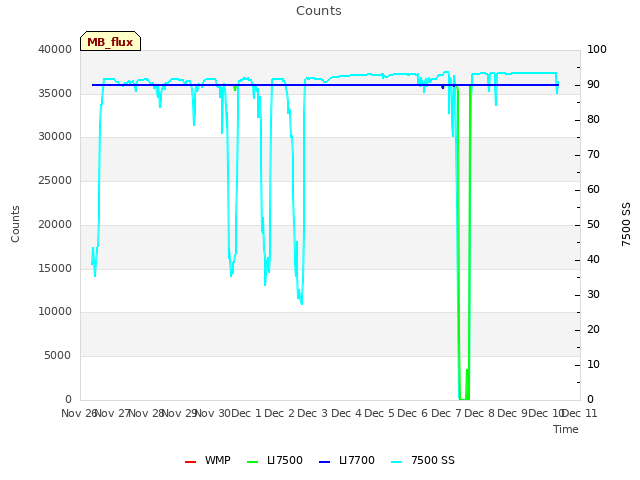Click the right 7500 SS axis label
The width and height of the screenshot is (640, 480).
tap(626, 224)
